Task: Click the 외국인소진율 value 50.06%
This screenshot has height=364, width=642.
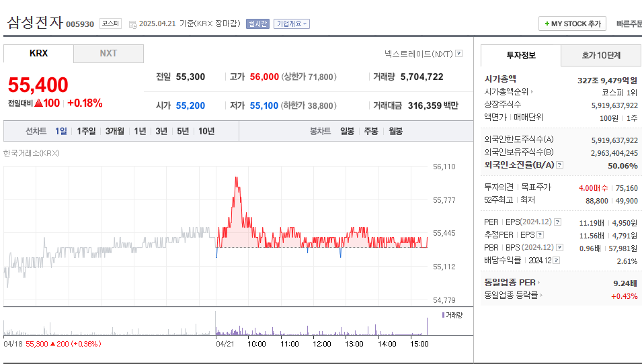Action: coord(623,166)
